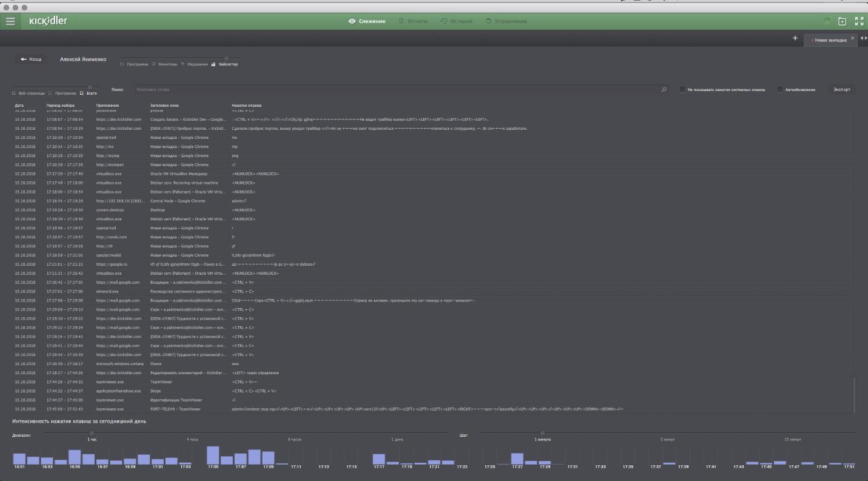Select the Идентификация TeamViewer row

[x=432, y=400]
